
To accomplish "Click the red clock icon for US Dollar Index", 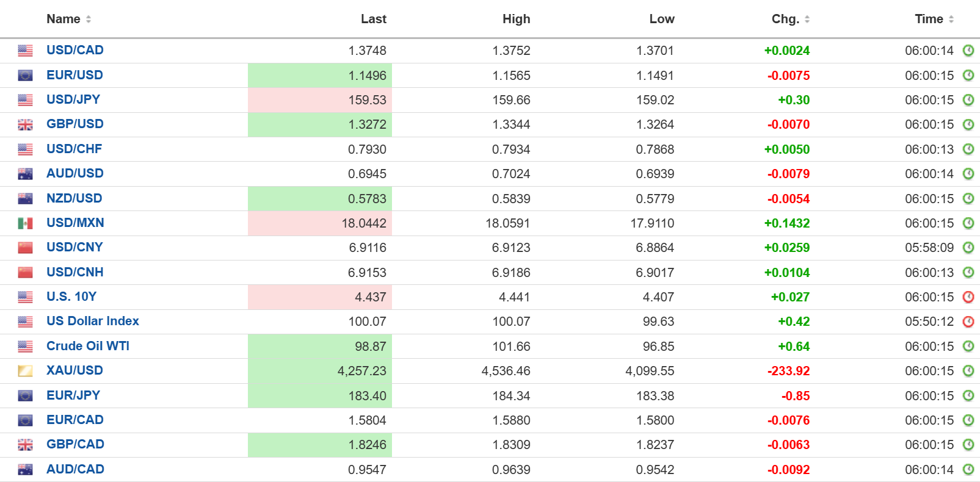I will coord(968,322).
